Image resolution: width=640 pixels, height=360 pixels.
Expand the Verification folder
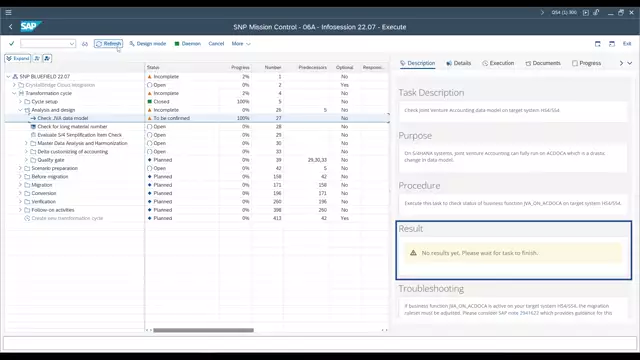coord(20,202)
